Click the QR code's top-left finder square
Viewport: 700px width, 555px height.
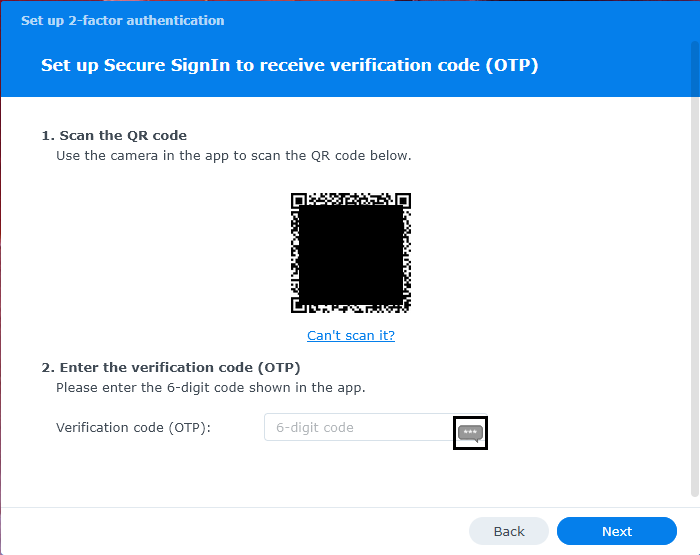[x=298, y=201]
